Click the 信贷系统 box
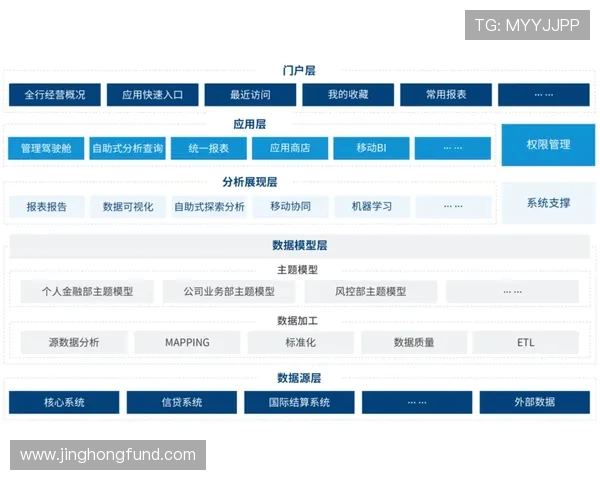600x480 pixels. [182, 402]
